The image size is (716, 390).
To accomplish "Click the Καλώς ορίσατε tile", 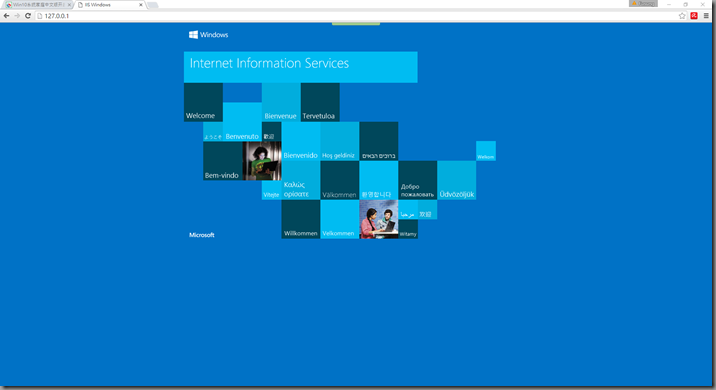I will coord(300,180).
